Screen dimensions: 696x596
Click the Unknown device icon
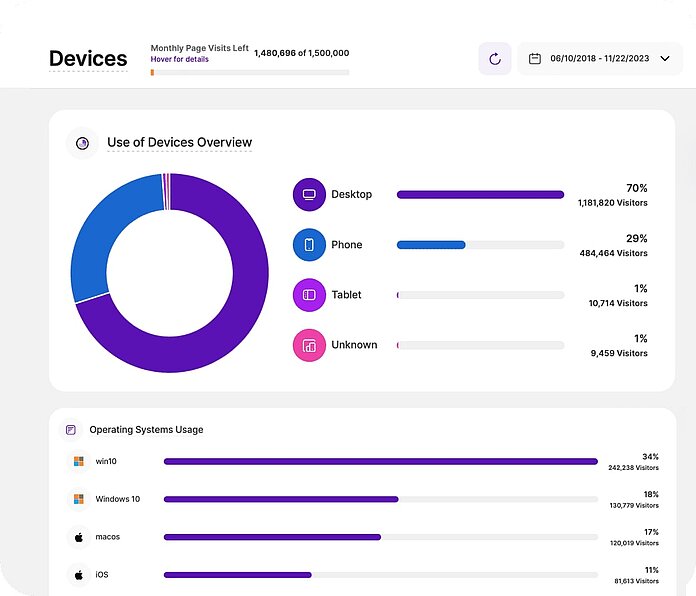pyautogui.click(x=309, y=345)
